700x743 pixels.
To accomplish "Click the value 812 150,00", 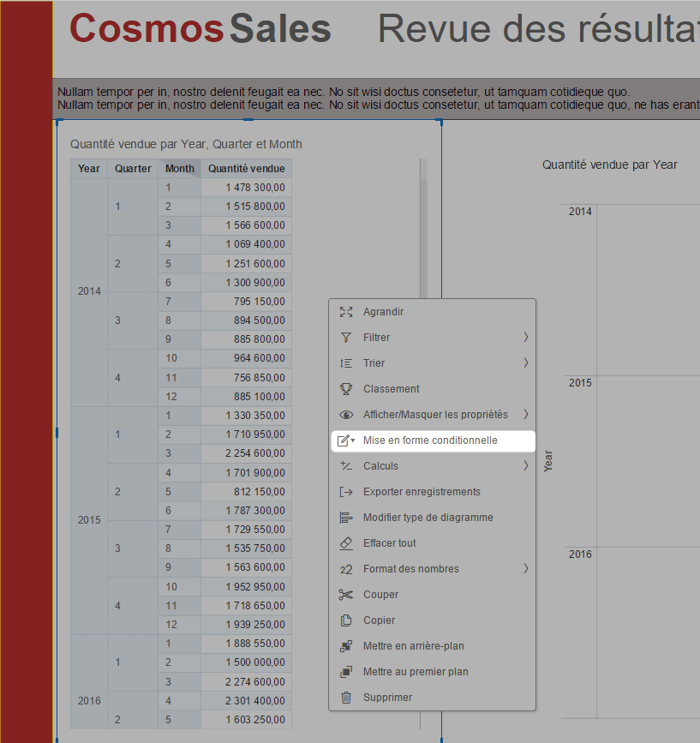I will (x=259, y=492).
